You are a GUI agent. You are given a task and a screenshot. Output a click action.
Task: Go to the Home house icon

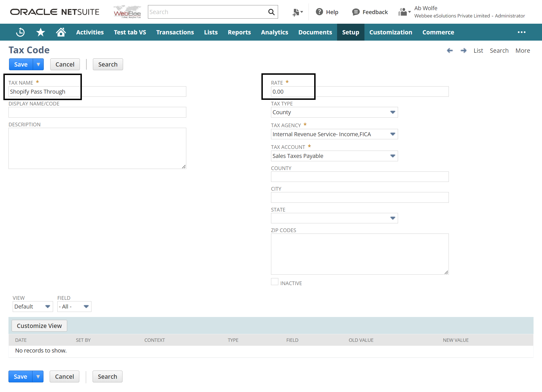tap(61, 32)
